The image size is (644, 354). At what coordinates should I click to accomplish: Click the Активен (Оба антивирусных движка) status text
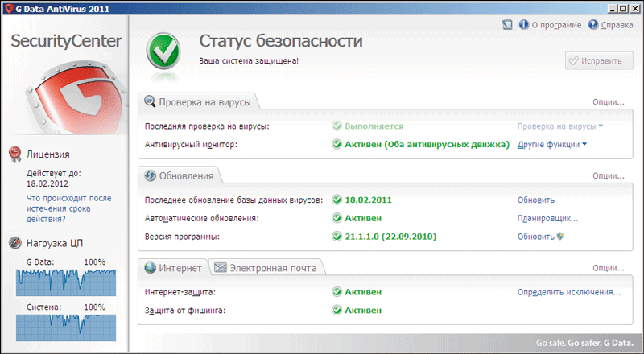tap(427, 144)
